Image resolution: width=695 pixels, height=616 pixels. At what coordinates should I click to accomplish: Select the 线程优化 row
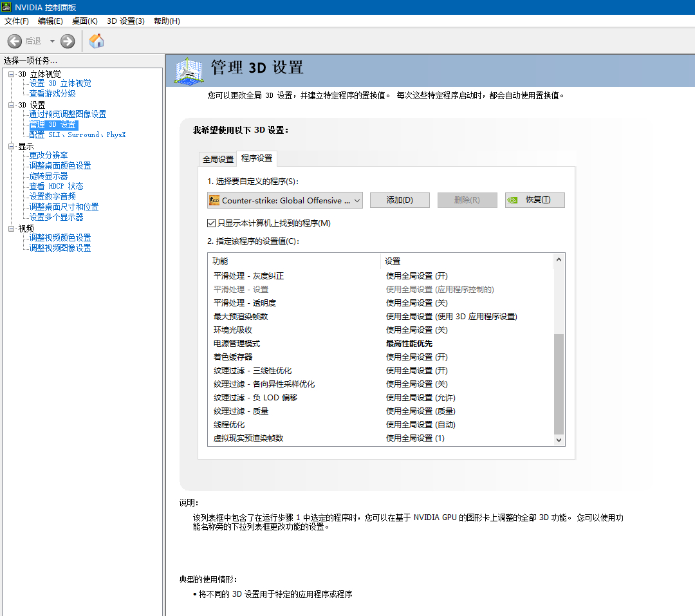coord(381,425)
